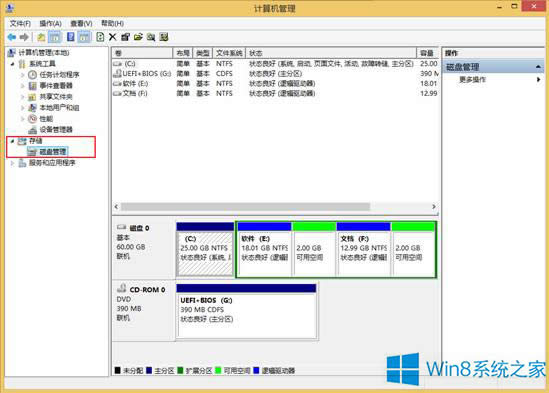Screen dimensions: 549x393
Task: Sort by the 卷 column header
Action: pyautogui.click(x=143, y=53)
